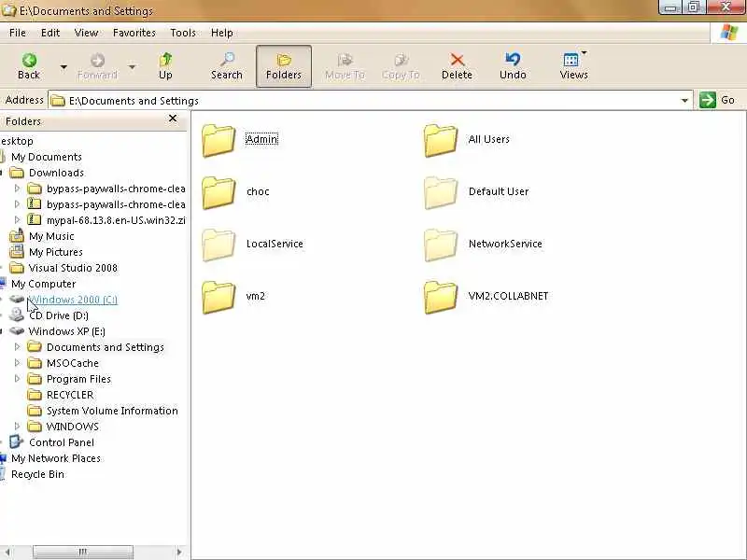Open the Back history dropdown arrow

[x=63, y=67]
